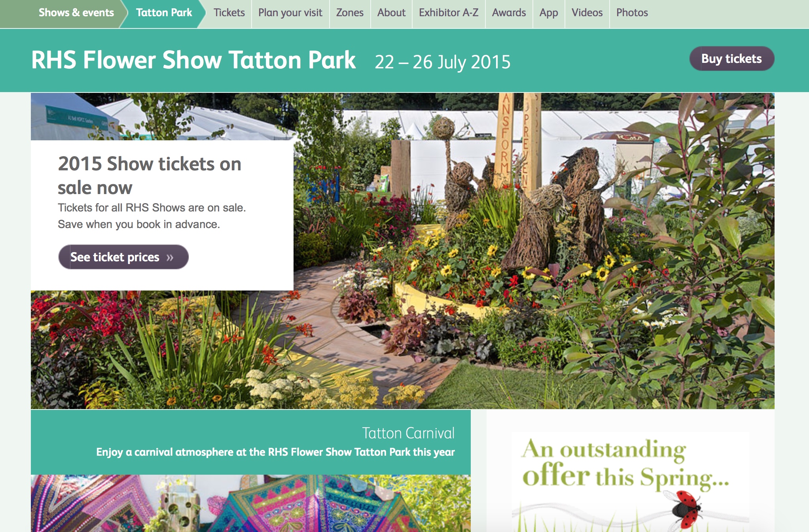
Task: Go to the Videos section
Action: pos(587,13)
